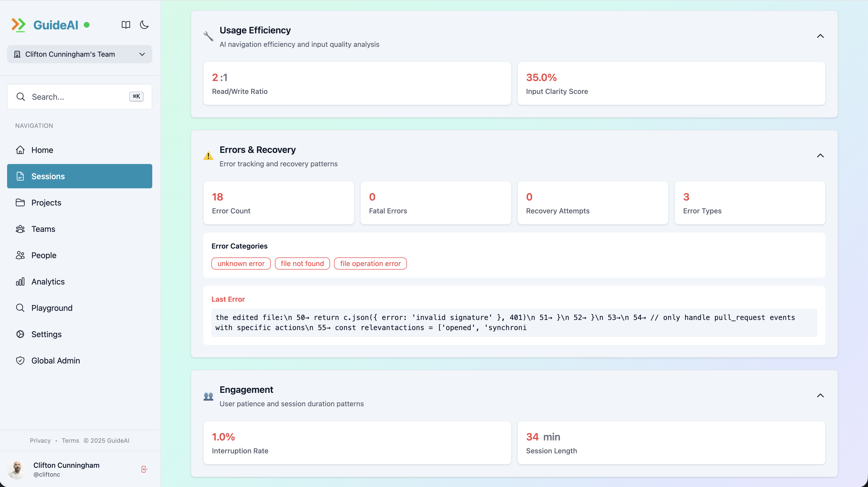The width and height of the screenshot is (868, 487).
Task: Select the Sessions document icon in sidebar
Action: tap(20, 176)
